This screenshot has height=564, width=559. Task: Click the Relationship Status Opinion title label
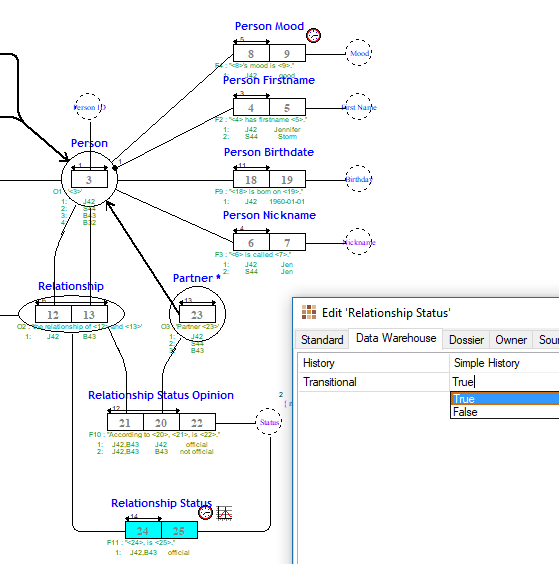coord(161,395)
